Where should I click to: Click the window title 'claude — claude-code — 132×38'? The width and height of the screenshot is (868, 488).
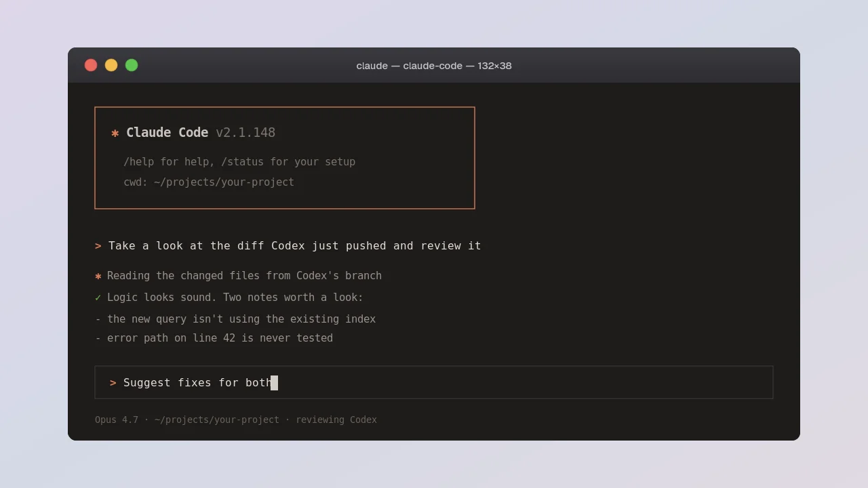point(434,66)
